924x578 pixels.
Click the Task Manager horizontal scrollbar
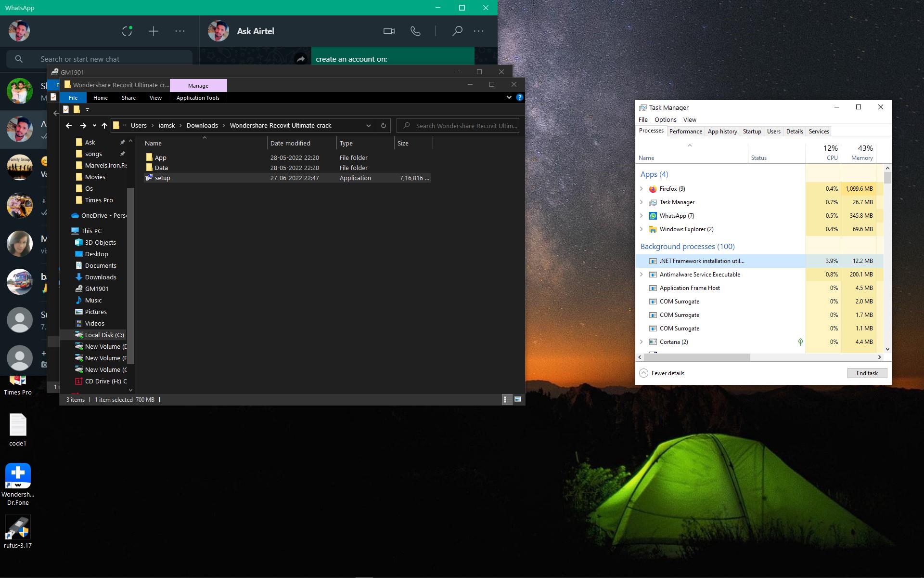(697, 357)
